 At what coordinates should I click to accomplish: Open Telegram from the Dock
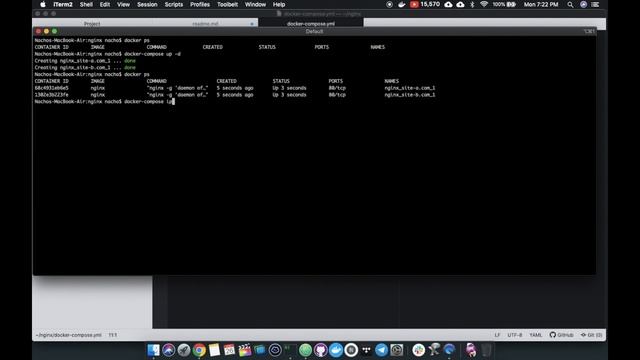pyautogui.click(x=381, y=350)
